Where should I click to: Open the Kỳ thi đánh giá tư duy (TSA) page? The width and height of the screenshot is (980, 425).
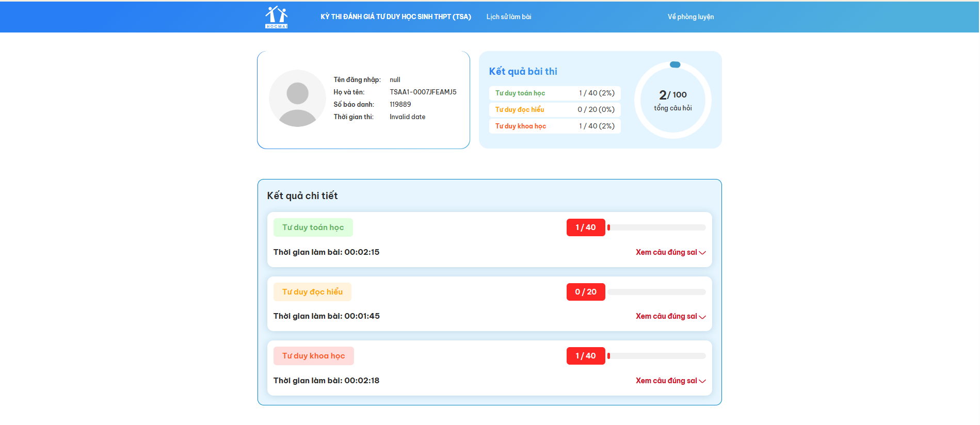pyautogui.click(x=395, y=17)
